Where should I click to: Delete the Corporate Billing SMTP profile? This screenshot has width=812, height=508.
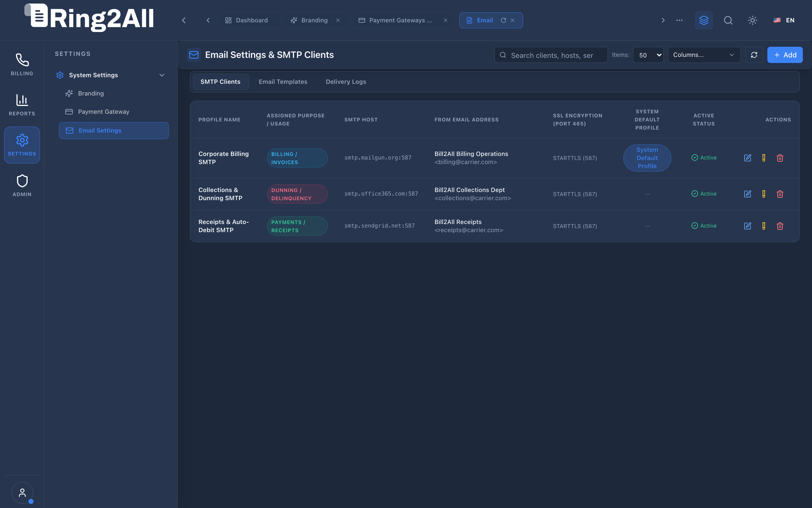tap(780, 158)
